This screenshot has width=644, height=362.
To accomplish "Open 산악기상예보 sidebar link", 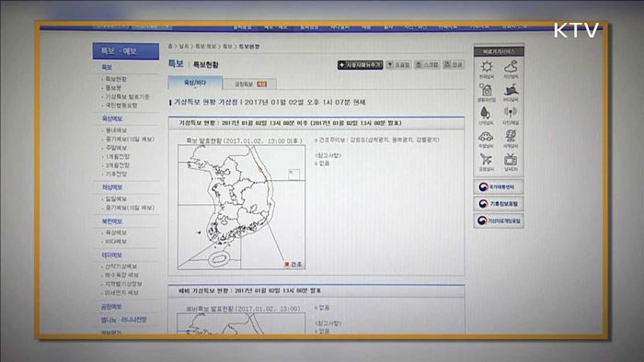I will pos(121,266).
